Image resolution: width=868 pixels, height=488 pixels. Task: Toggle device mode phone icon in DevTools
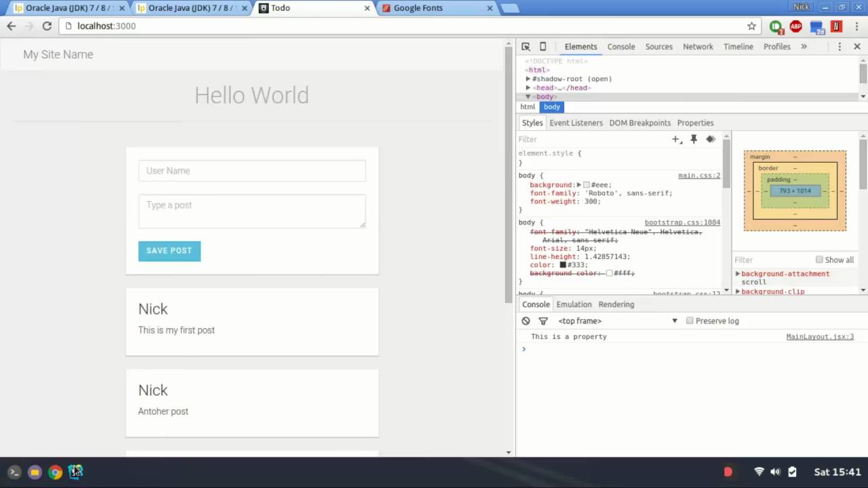click(x=542, y=47)
